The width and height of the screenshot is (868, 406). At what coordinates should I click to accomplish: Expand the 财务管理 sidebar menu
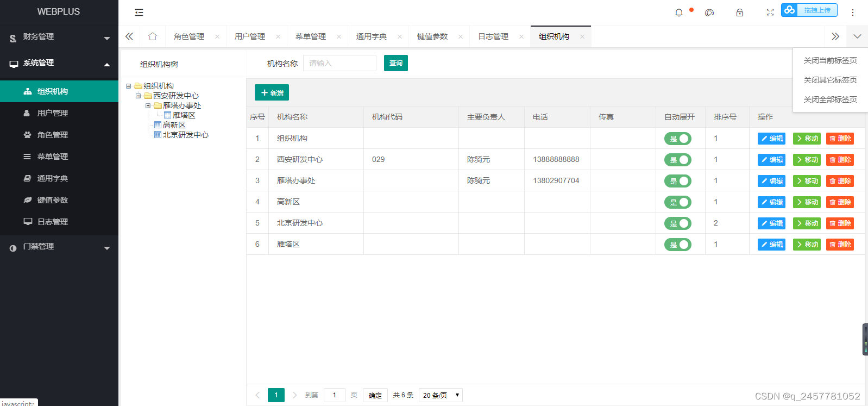pos(59,37)
